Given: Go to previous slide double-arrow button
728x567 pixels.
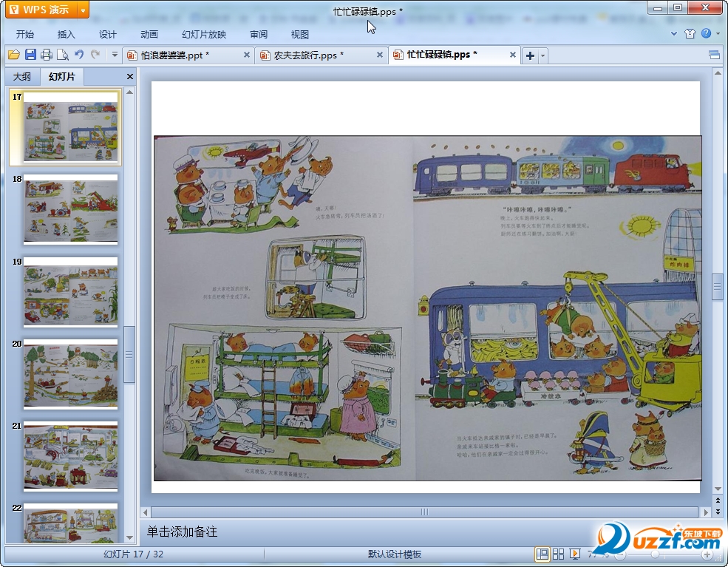Looking at the screenshot, I should 718,500.
